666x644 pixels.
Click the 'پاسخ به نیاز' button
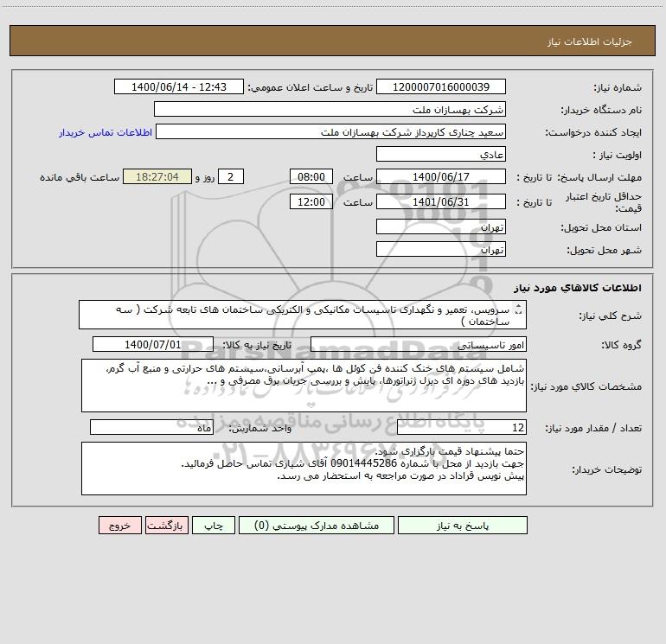click(462, 525)
